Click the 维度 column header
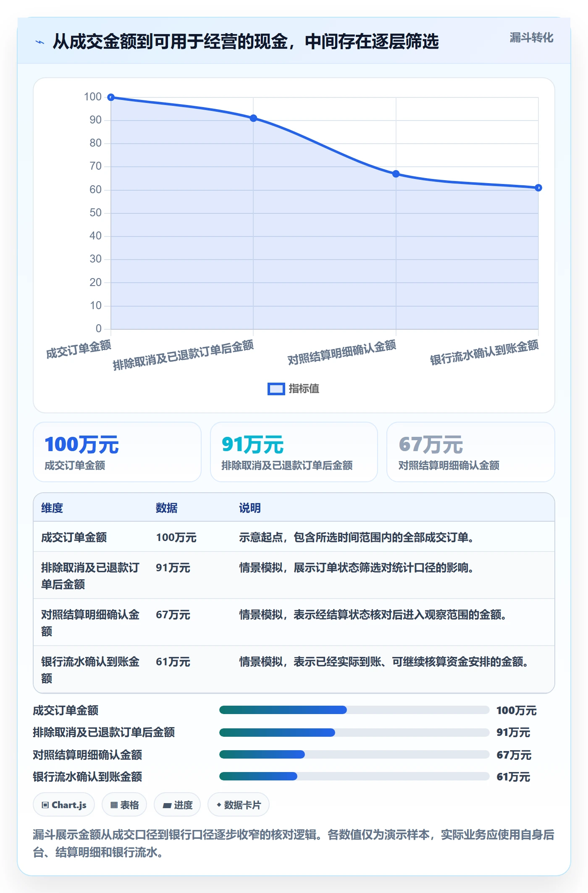588x893 pixels. 52,508
